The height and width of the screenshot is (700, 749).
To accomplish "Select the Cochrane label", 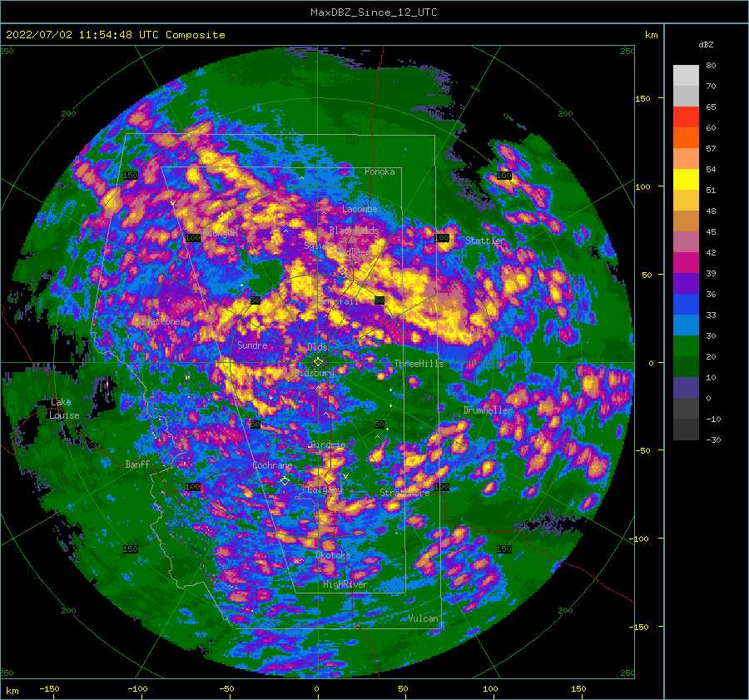I will [x=272, y=465].
